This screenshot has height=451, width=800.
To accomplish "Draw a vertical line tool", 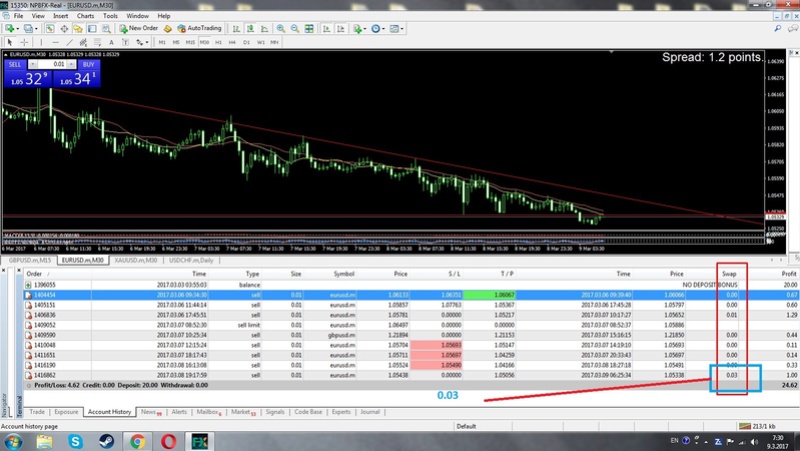I will (41, 42).
